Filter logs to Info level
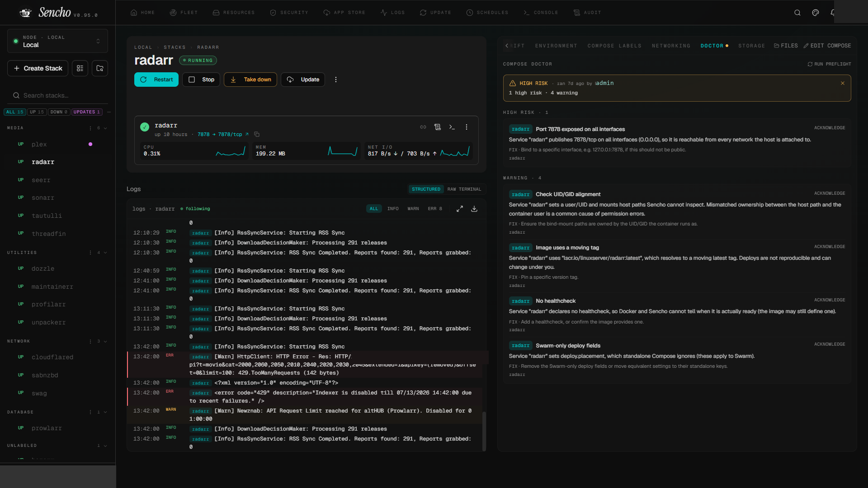This screenshot has height=488, width=868. [393, 209]
